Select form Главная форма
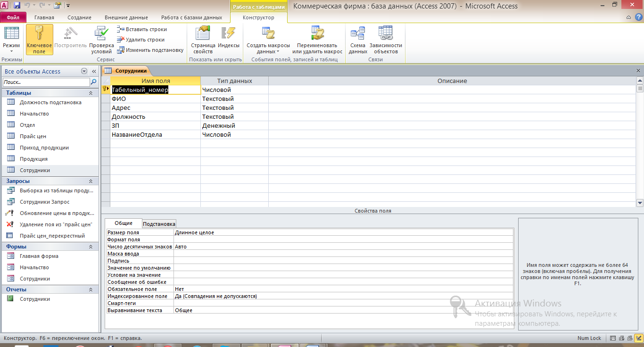The height and width of the screenshot is (347, 644). (x=50, y=256)
